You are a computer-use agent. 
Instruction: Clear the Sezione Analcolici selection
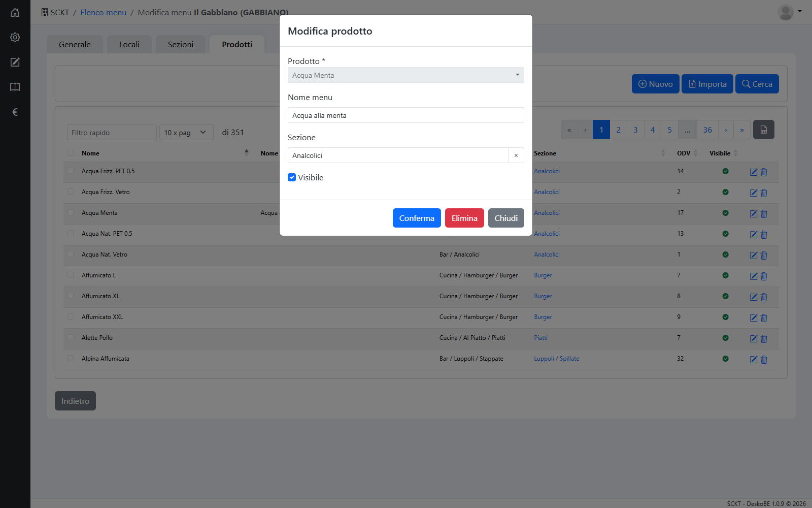(x=516, y=155)
